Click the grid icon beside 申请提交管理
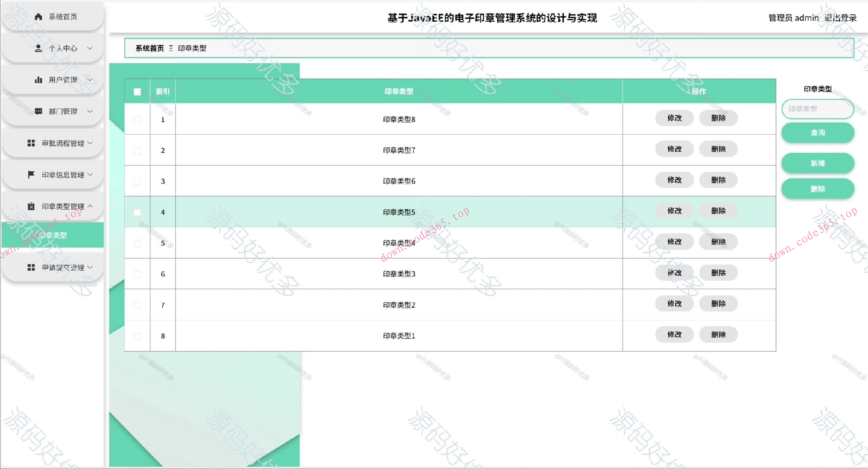 31,267
